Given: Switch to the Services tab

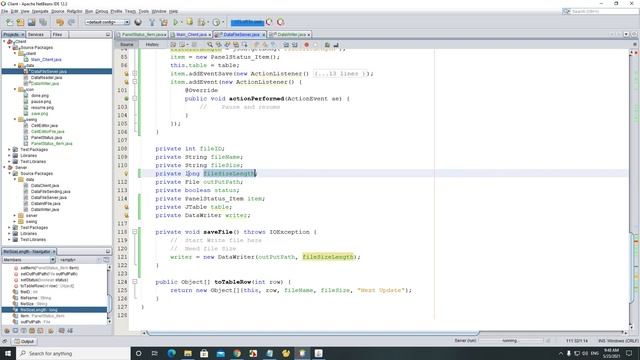Looking at the screenshot, I should click(36, 35).
